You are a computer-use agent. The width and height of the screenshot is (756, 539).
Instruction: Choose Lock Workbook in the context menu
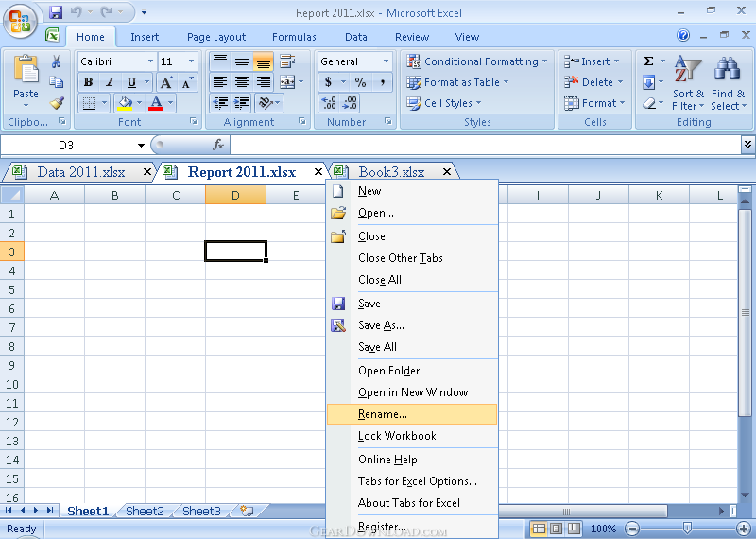412,436
